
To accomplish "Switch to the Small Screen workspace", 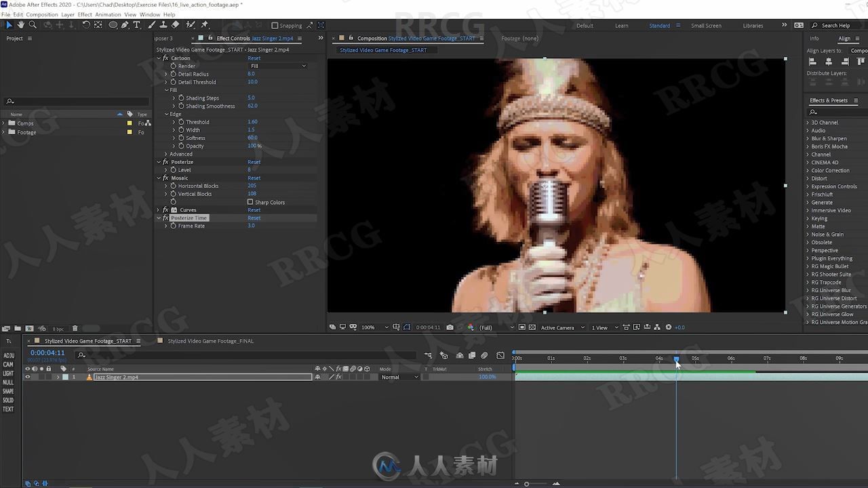I will pos(706,26).
